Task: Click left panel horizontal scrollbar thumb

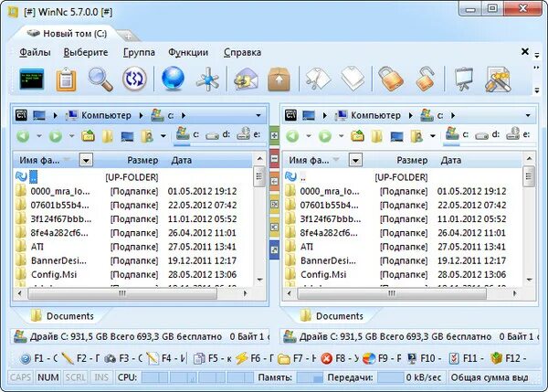Action: [122, 293]
